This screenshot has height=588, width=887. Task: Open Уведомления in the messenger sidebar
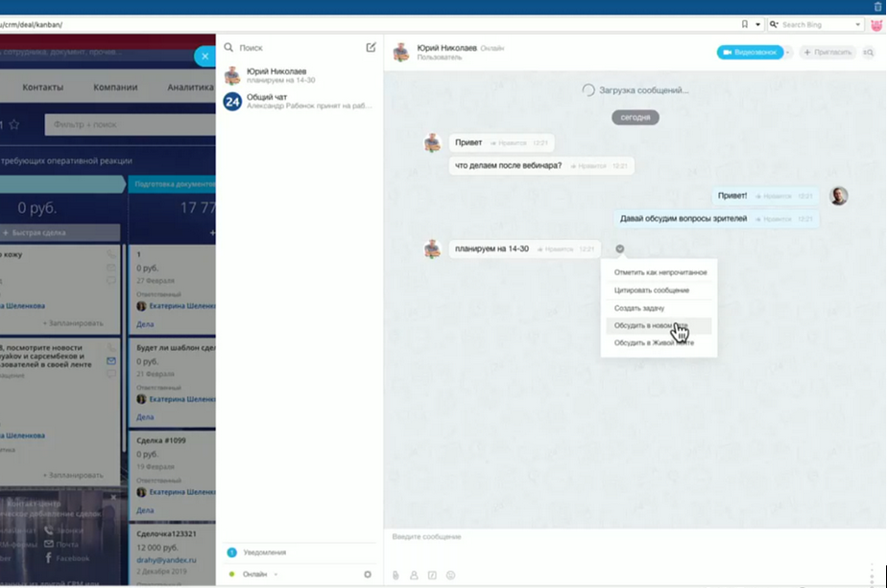264,553
